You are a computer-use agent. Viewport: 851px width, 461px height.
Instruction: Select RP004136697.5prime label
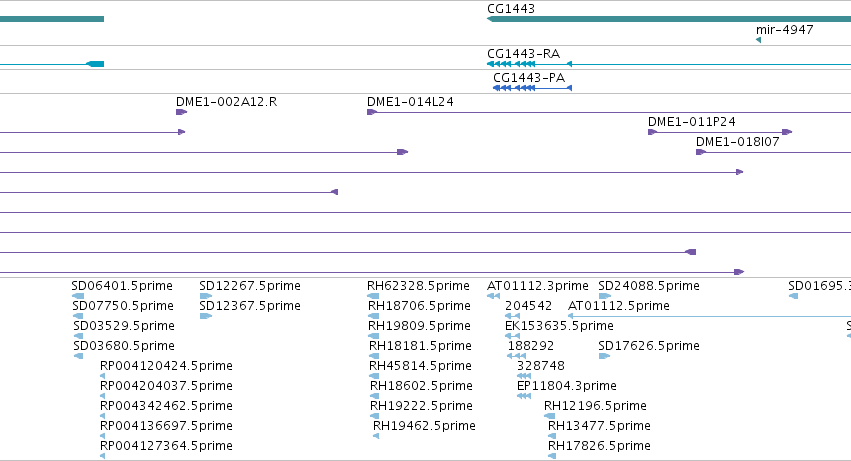point(166,426)
